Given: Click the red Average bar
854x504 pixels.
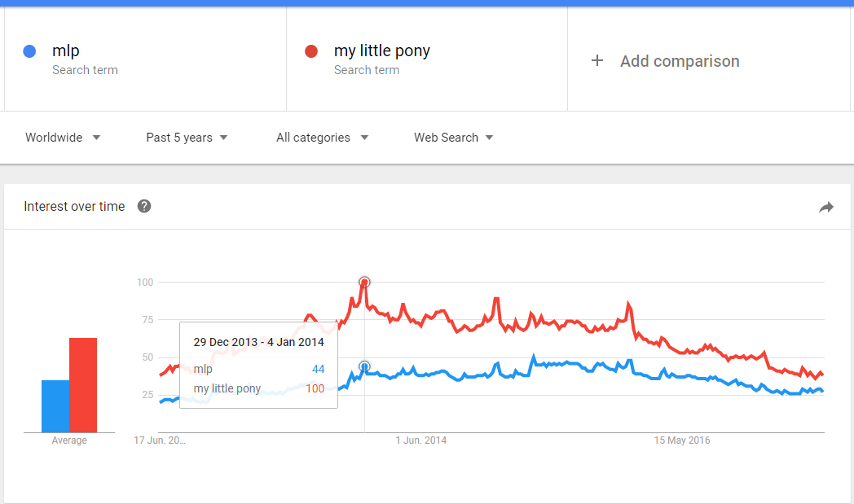Looking at the screenshot, I should click(83, 385).
